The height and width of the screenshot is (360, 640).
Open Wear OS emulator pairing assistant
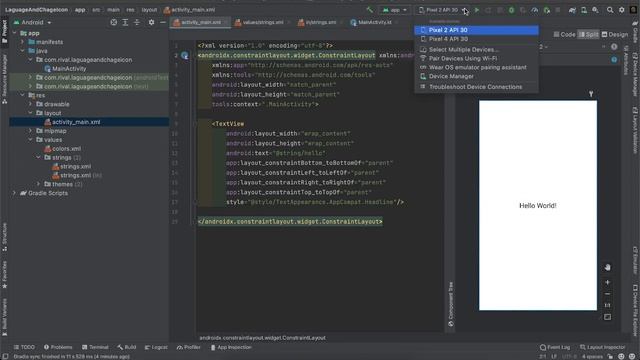476,68
